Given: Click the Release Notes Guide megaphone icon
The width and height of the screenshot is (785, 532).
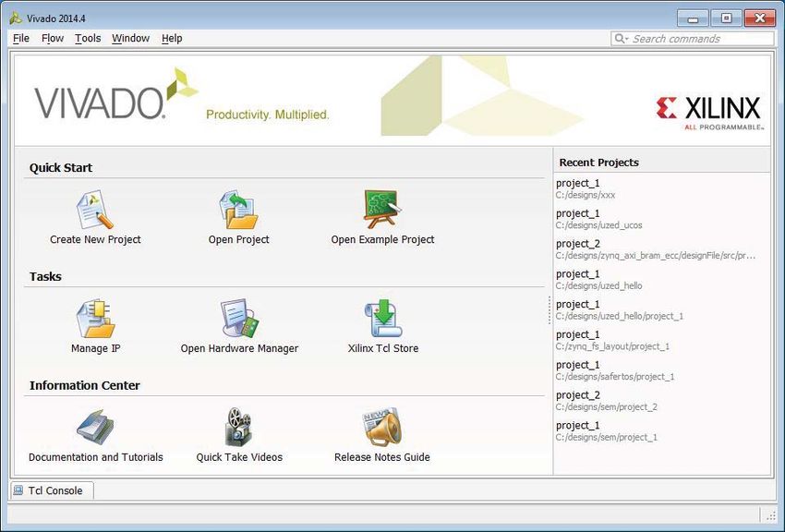Looking at the screenshot, I should [382, 427].
